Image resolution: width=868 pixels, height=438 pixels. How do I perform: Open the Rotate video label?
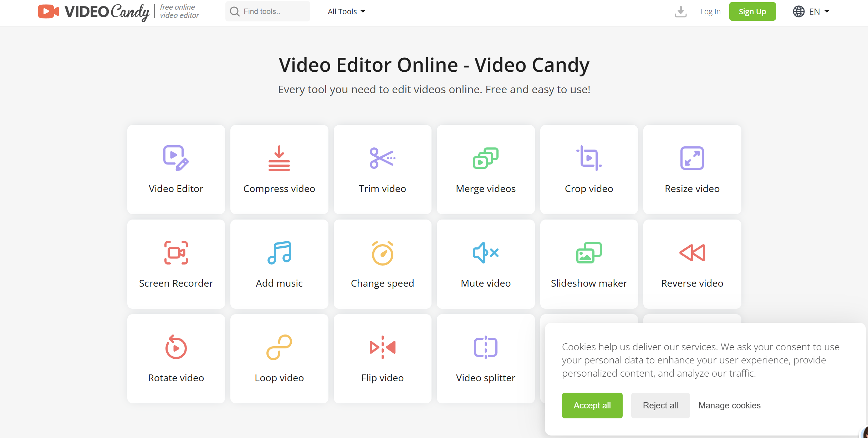pos(176,378)
